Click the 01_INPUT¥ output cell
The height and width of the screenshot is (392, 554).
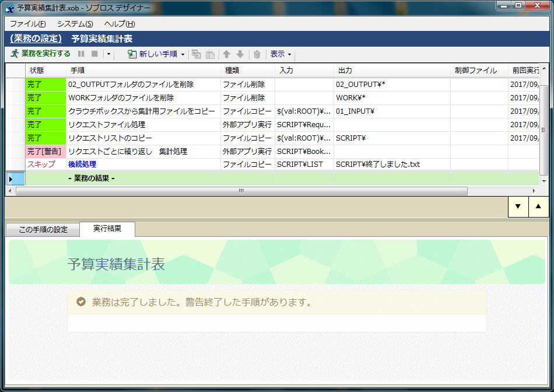[392, 111]
